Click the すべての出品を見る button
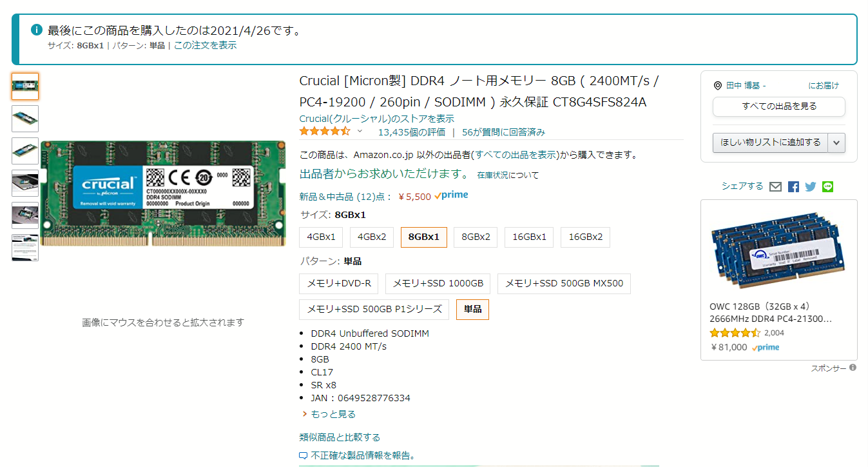This screenshot has width=868, height=467. [x=778, y=106]
